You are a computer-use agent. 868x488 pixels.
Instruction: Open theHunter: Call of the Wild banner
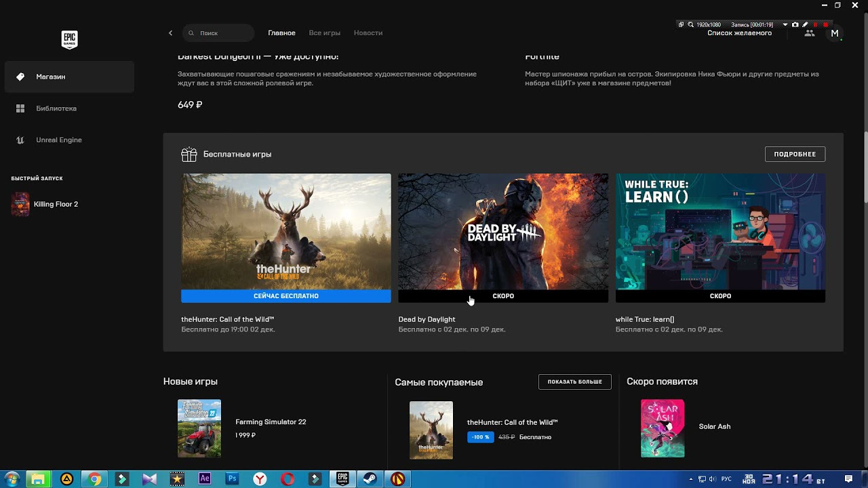286,231
